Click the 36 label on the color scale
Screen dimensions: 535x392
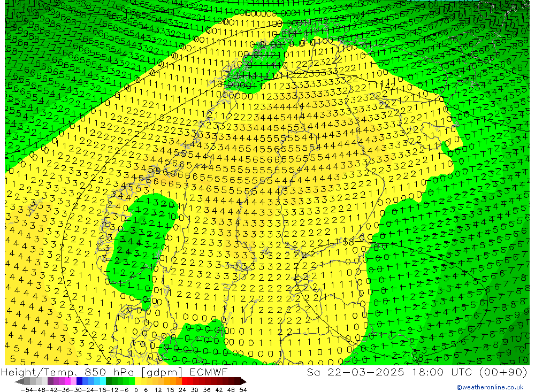tap(207, 390)
